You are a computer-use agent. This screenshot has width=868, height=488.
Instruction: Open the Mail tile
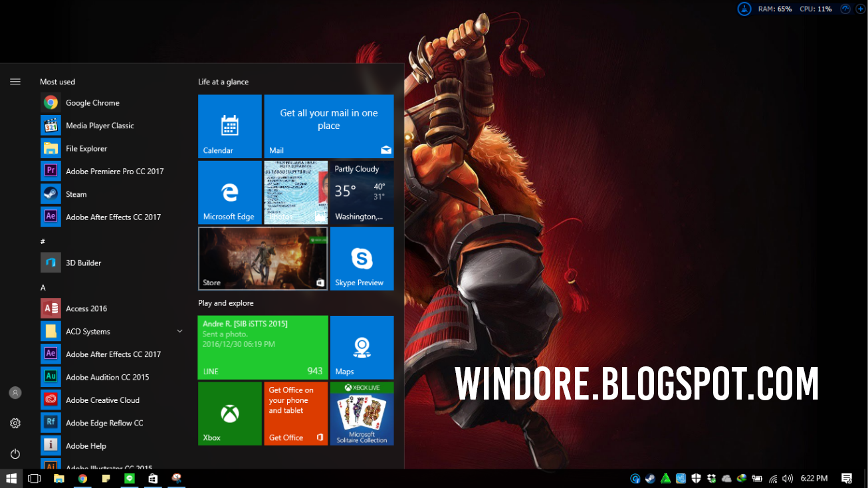point(329,126)
